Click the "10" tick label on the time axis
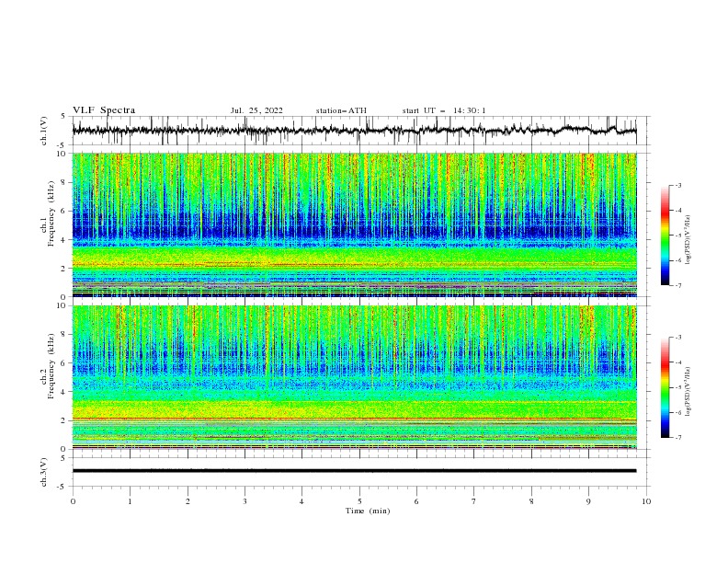Screen dimensions: 728x563 (646, 501)
